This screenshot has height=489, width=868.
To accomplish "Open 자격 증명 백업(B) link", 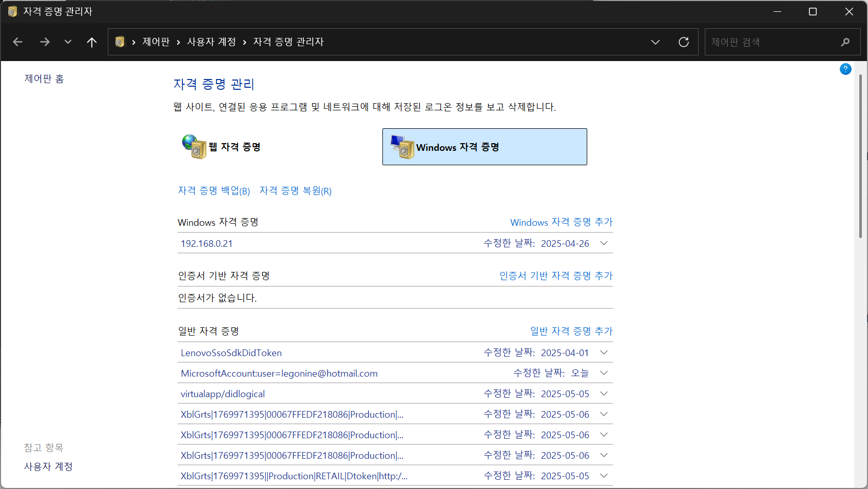I will 214,191.
